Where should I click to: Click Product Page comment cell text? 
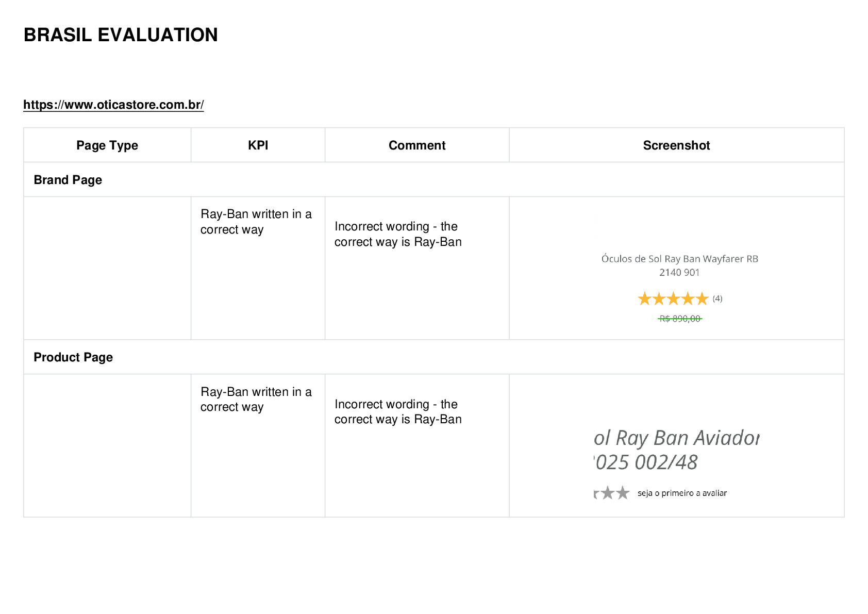click(398, 411)
